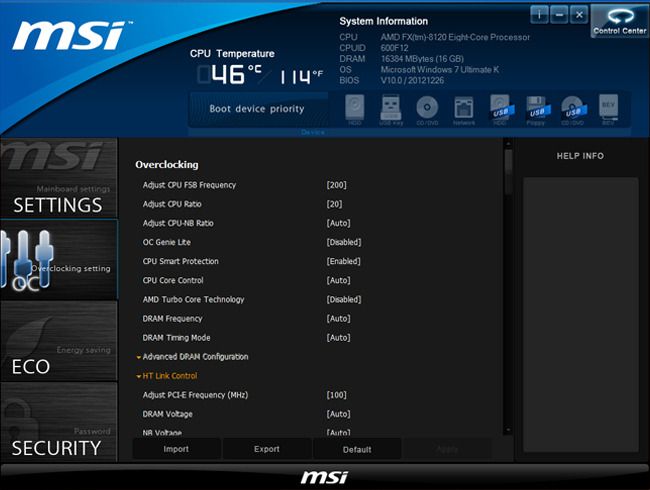The width and height of the screenshot is (650, 490).
Task: Click the BIOS version V10.0 text
Action: coord(412,80)
